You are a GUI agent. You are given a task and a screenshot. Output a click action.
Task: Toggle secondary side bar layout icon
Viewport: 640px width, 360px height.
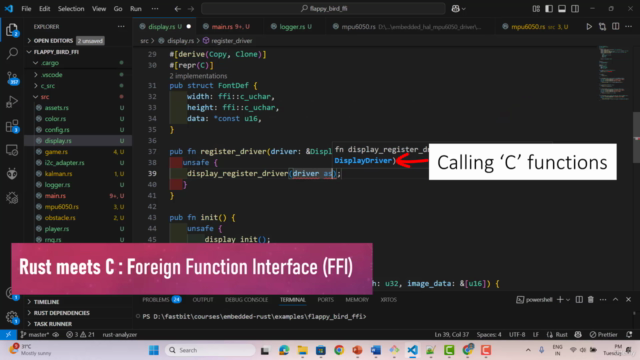coord(575,9)
